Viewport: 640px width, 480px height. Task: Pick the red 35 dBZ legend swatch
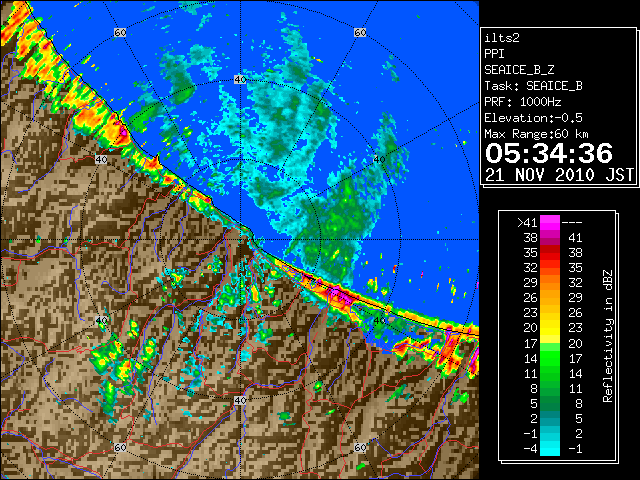[550, 253]
